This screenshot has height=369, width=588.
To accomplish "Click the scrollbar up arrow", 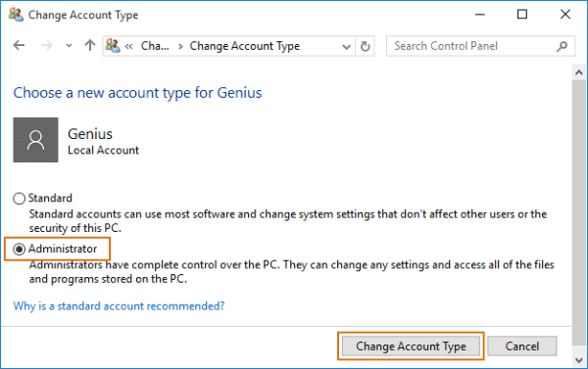I will click(579, 72).
